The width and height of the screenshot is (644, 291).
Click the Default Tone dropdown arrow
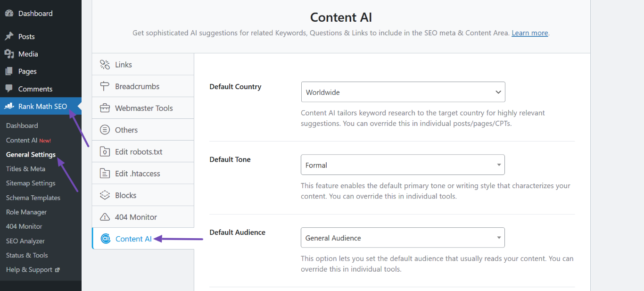click(499, 165)
